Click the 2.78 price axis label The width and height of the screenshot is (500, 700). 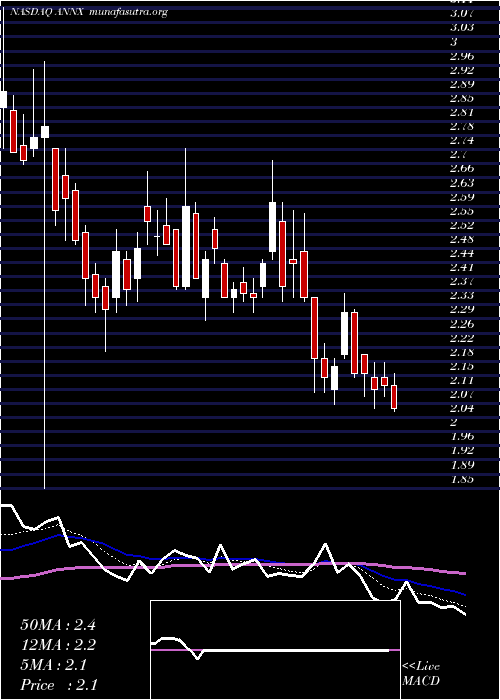point(463,126)
